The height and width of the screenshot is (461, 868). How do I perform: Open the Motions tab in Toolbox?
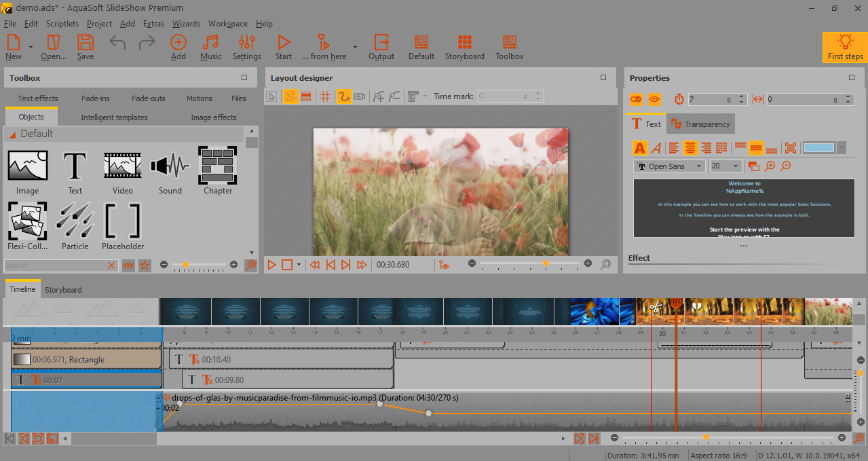click(x=200, y=98)
